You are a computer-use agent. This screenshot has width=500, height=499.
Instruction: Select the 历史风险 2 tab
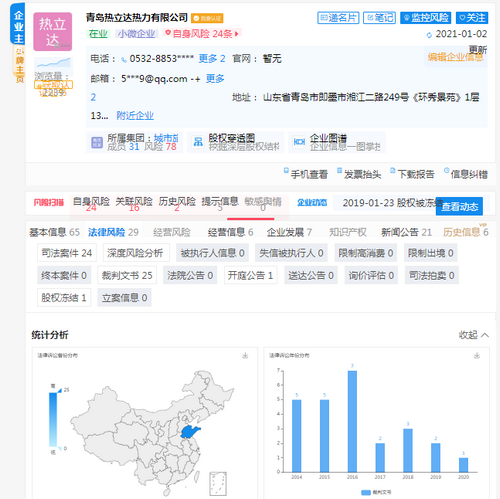[177, 204]
